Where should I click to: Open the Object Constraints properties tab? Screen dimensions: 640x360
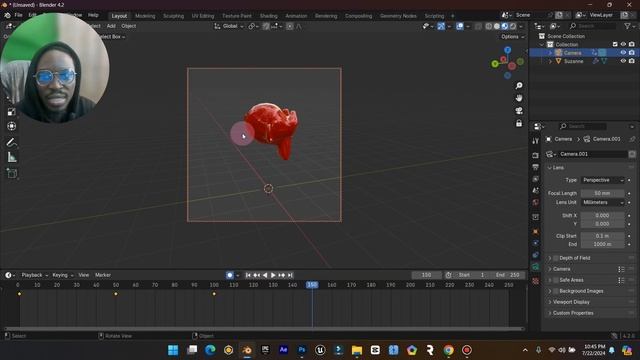pos(536,255)
